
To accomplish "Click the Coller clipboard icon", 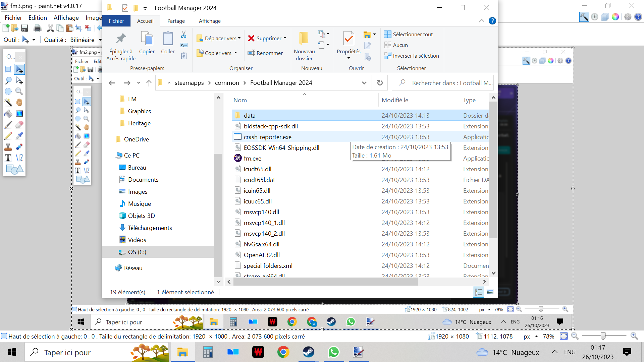I will point(168,39).
